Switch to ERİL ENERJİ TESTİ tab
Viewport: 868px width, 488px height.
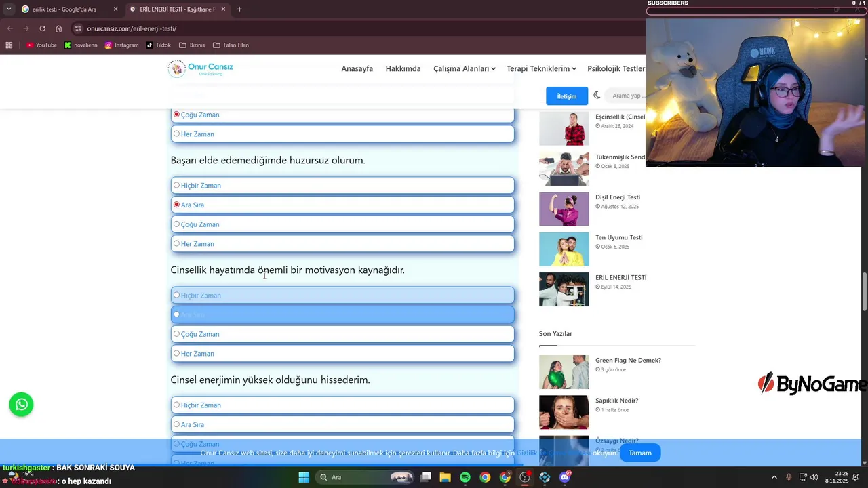178,9
